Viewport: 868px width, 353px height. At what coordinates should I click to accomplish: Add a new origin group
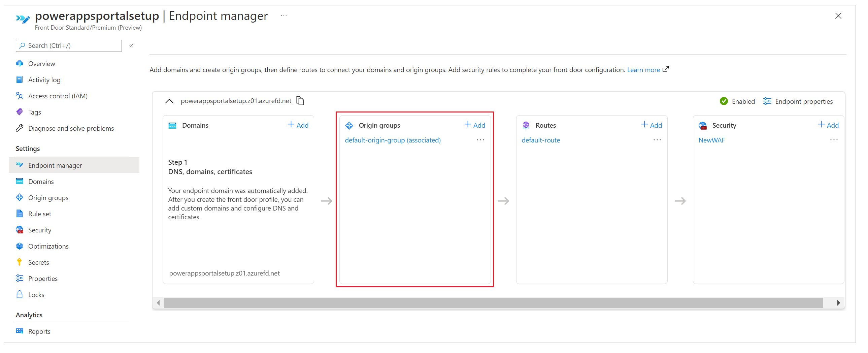475,125
